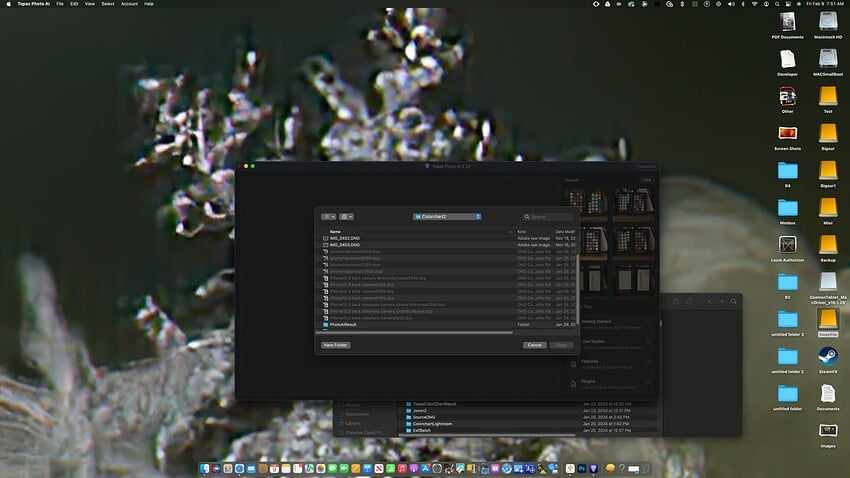
Task: Sort by the Kind column header
Action: coord(521,231)
